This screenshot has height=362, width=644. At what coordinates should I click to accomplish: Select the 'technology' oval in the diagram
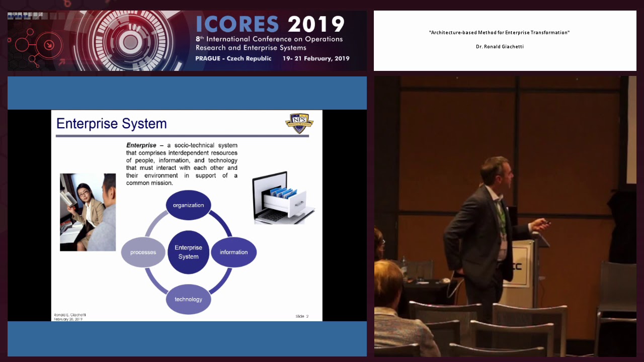click(x=188, y=299)
